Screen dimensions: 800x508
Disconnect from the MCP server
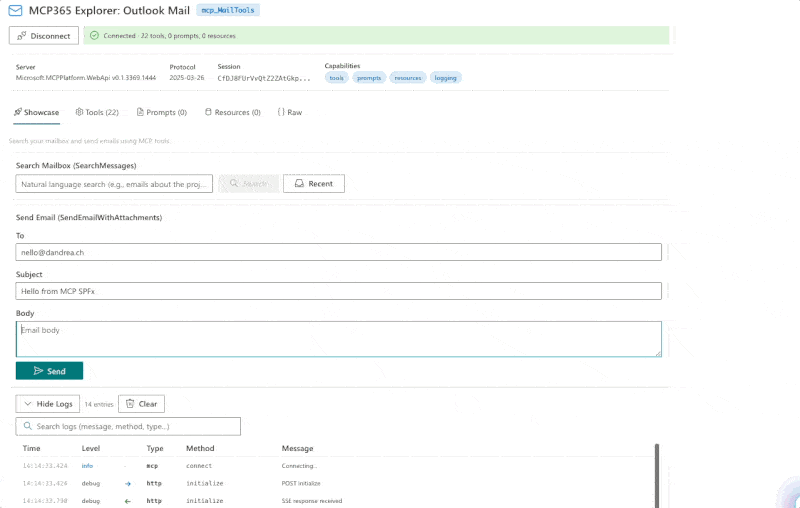[x=44, y=36]
